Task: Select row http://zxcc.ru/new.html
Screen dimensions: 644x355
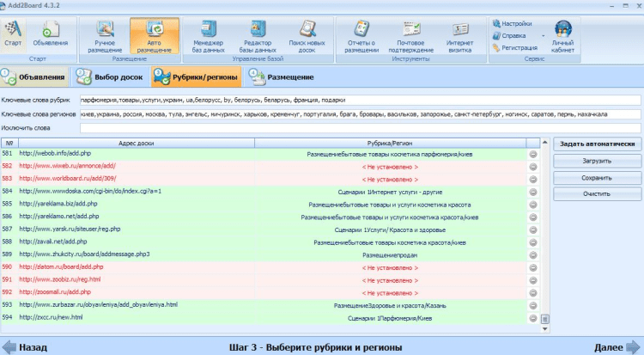Action: 270,318
